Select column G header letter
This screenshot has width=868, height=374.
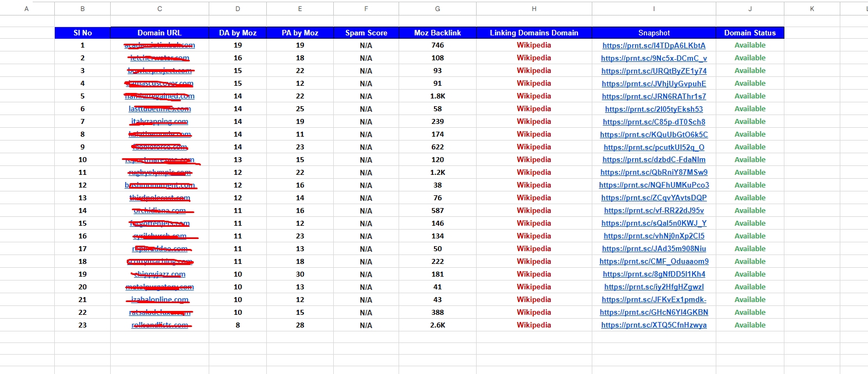pyautogui.click(x=437, y=9)
